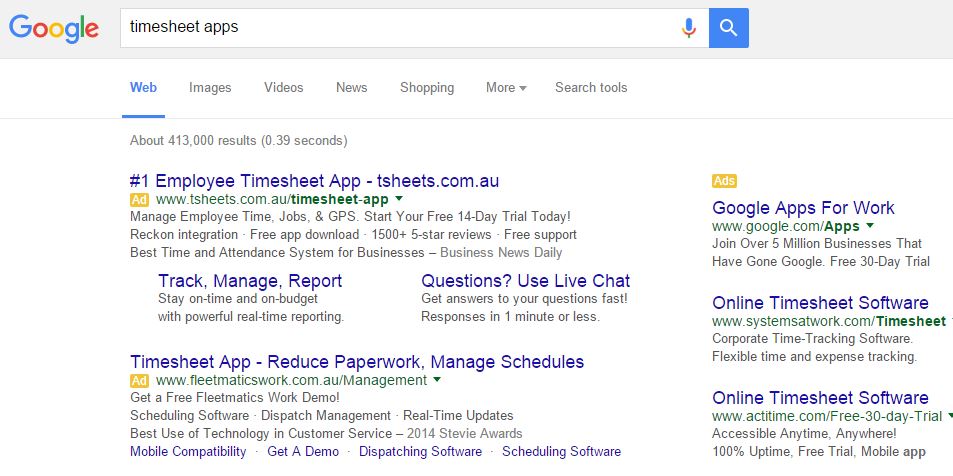Expand arrow next to tsheets.com.au URL
The width and height of the screenshot is (953, 476).
(399, 198)
